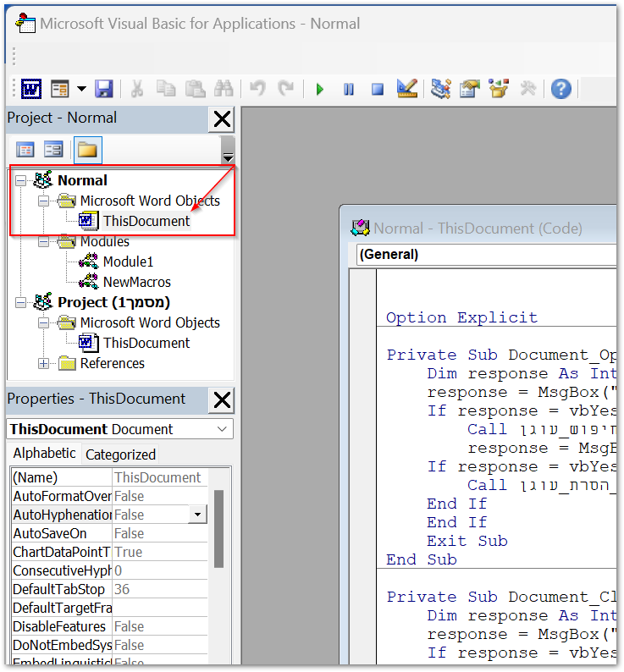624x672 pixels.
Task: Open Project Explorer icon in toolbar
Action: point(440,89)
